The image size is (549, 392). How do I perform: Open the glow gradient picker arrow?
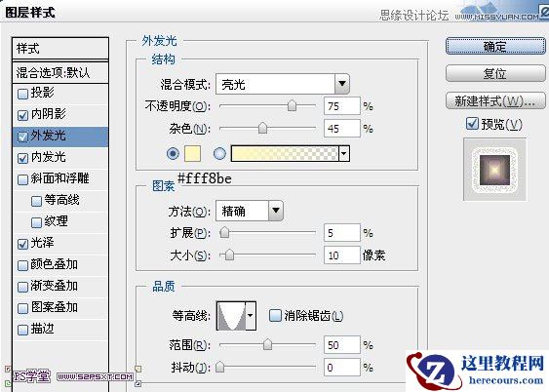point(344,154)
